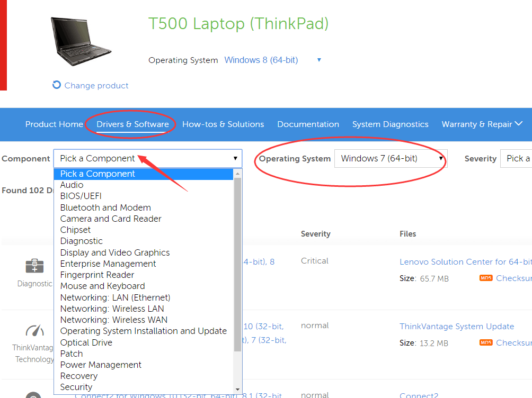Open How-tos & Solutions tab
This screenshot has width=532, height=398.
(223, 124)
